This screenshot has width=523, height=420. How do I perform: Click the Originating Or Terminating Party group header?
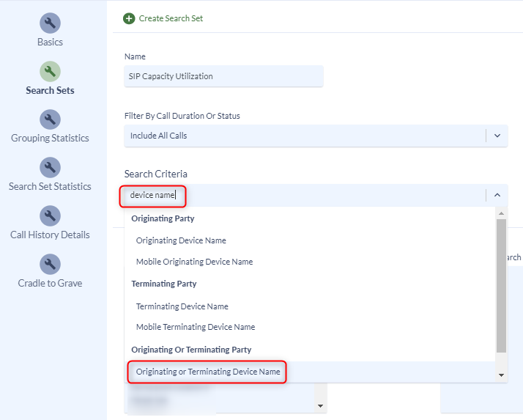(x=191, y=350)
